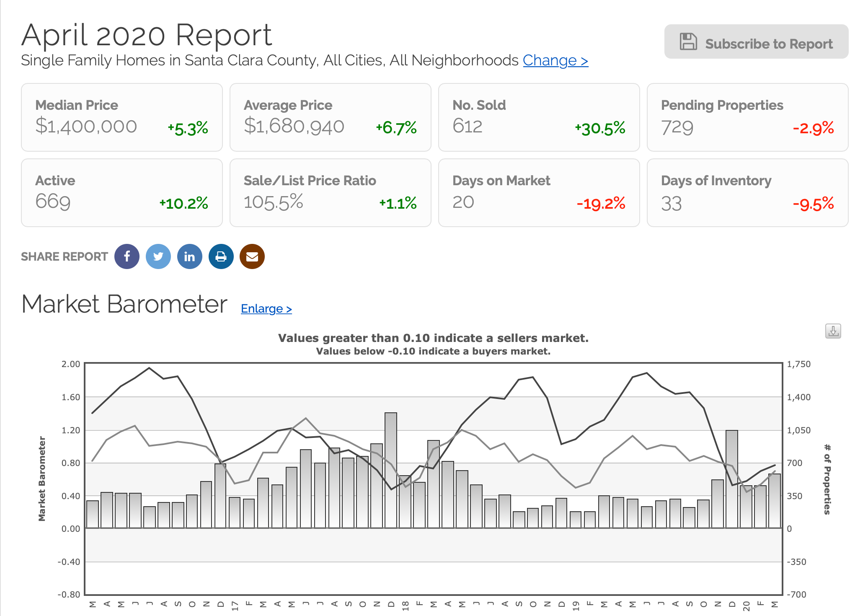The height and width of the screenshot is (616, 868).
Task: Print the report using printer icon
Action: pyautogui.click(x=221, y=256)
